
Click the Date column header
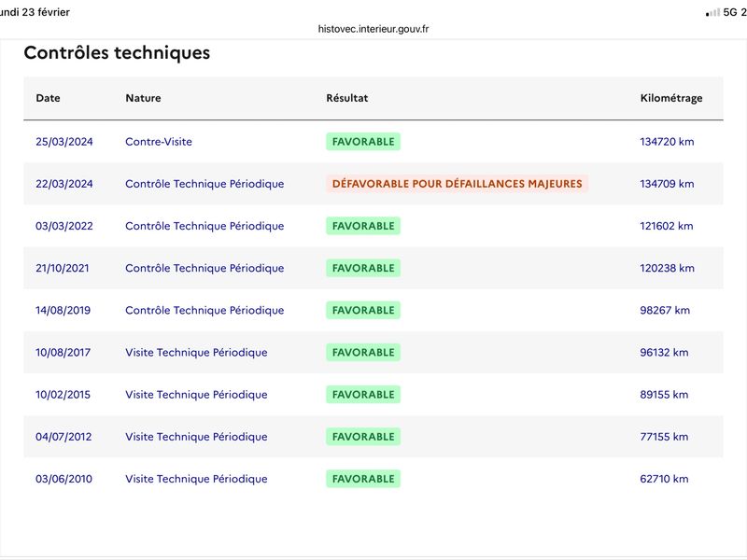click(x=48, y=98)
